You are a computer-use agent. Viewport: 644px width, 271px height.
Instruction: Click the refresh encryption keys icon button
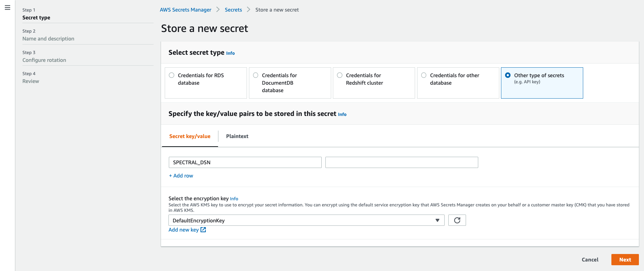point(457,220)
